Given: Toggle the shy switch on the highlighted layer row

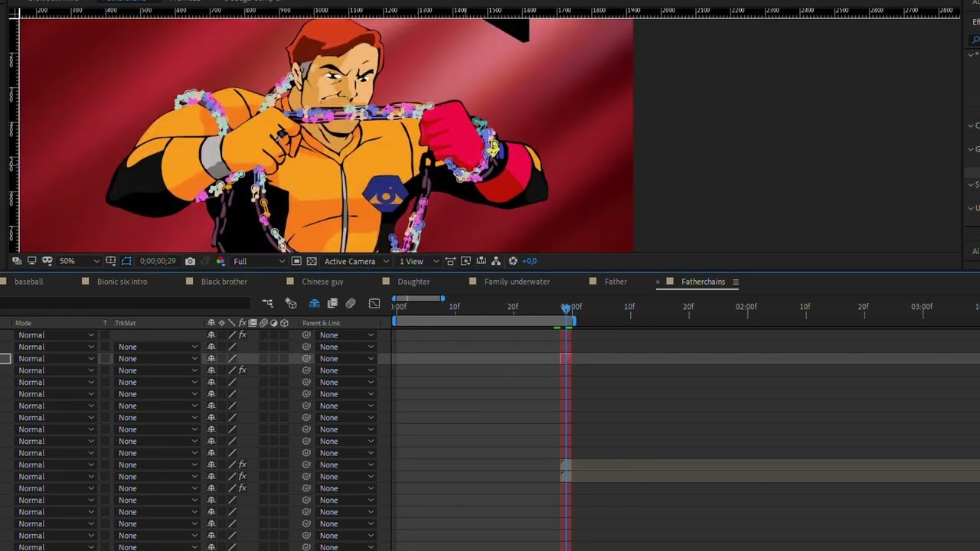Looking at the screenshot, I should tap(211, 359).
